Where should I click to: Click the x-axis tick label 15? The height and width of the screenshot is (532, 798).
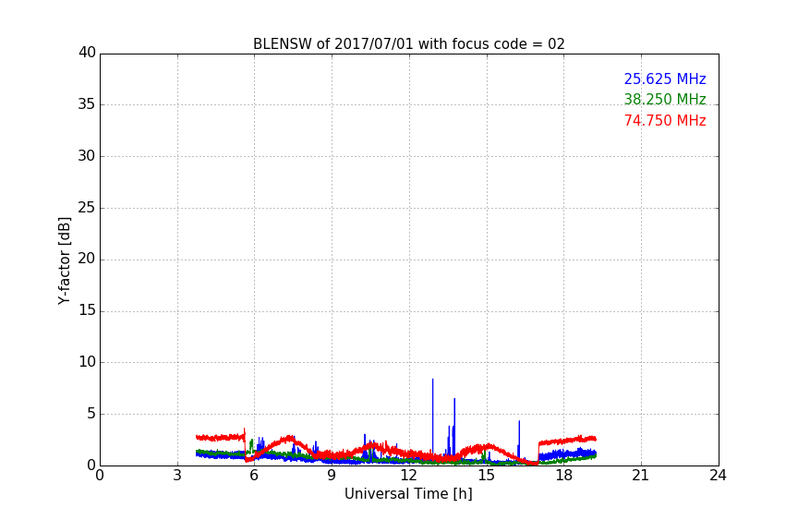(487, 476)
